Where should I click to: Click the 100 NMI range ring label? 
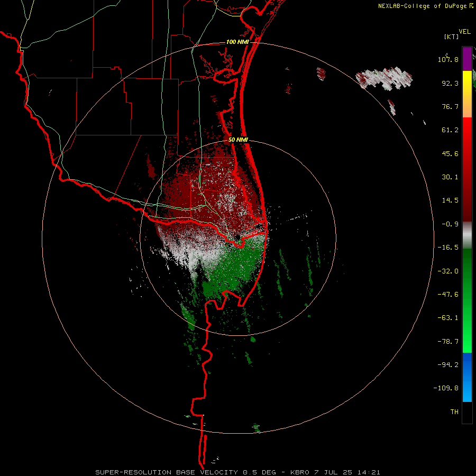[237, 42]
